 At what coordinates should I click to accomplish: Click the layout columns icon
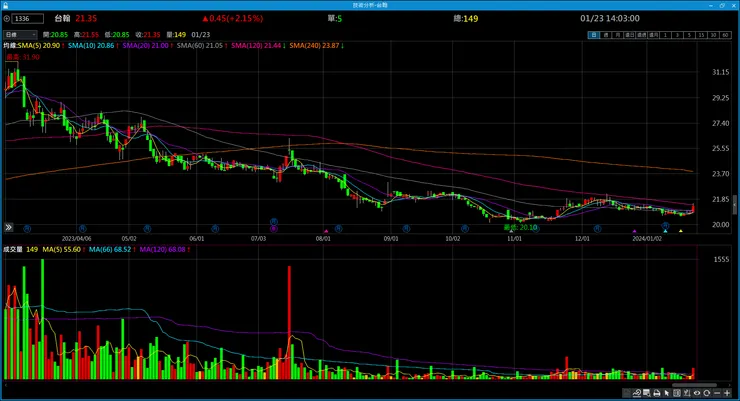677,393
